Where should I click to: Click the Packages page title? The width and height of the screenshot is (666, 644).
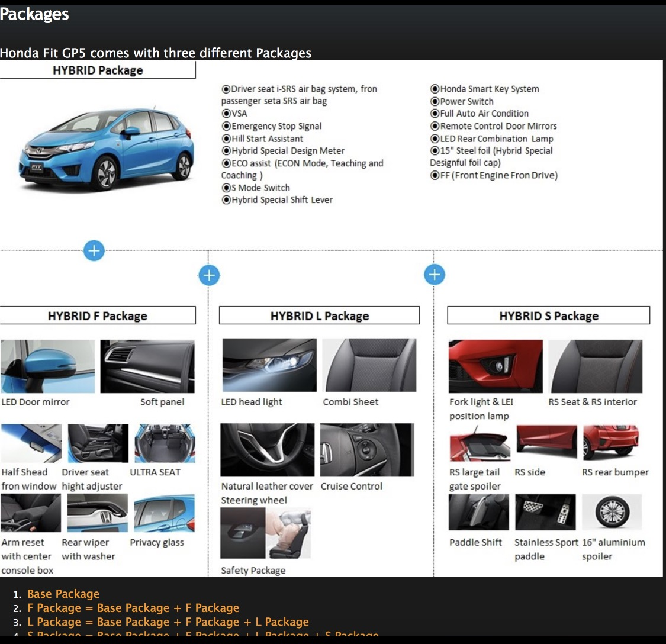(x=34, y=14)
